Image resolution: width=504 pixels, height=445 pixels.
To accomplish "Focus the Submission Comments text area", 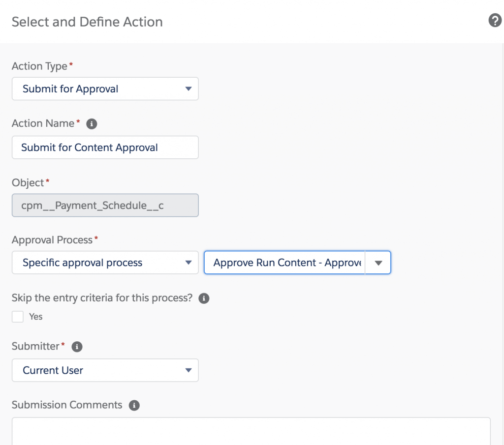I will (251, 433).
